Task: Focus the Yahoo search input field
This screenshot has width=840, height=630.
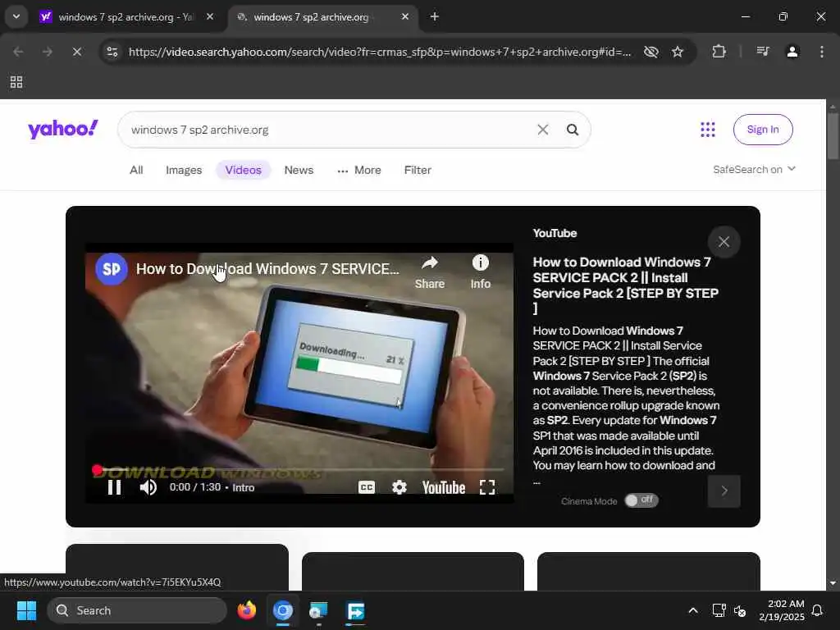Action: (x=326, y=130)
